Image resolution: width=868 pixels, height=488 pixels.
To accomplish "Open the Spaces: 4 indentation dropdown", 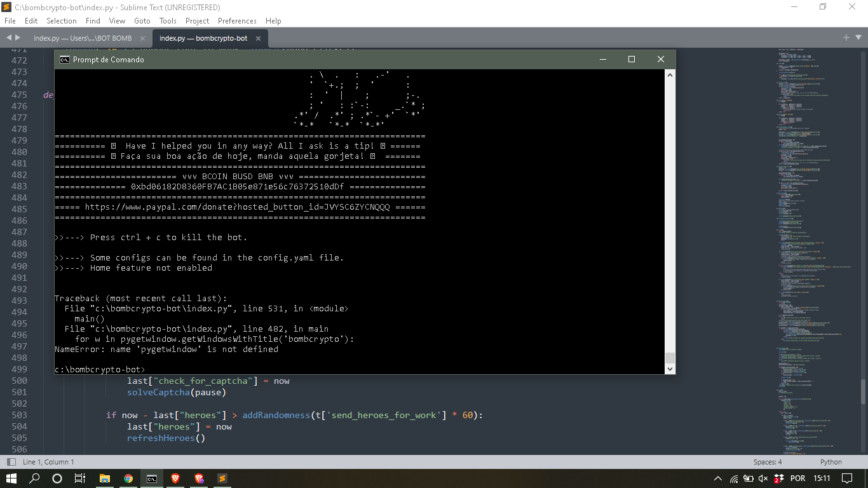I will click(x=766, y=462).
